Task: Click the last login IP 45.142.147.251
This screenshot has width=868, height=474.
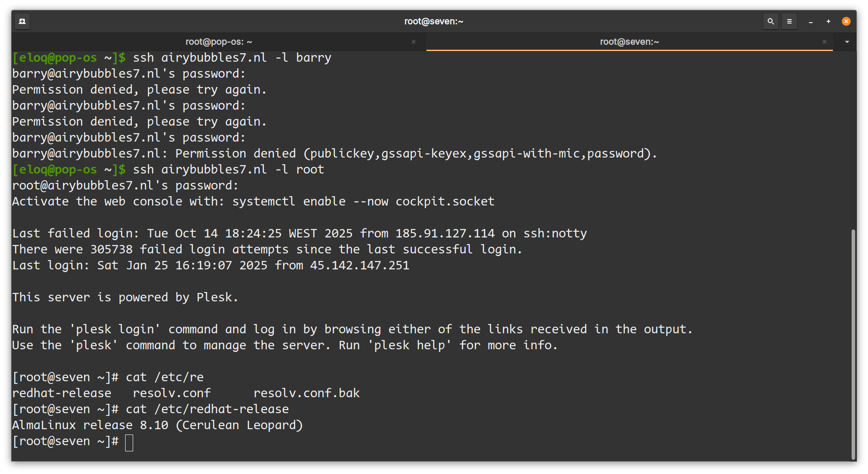Action: 359,265
